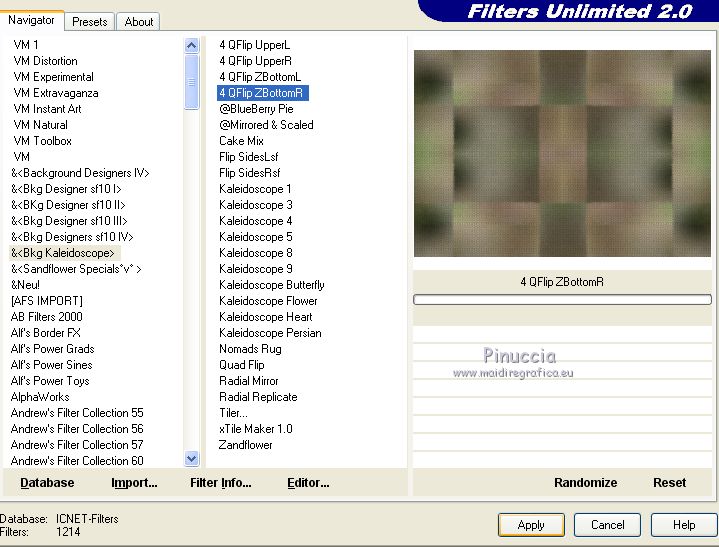Click the Cancel button
This screenshot has height=547, width=719.
point(607,525)
